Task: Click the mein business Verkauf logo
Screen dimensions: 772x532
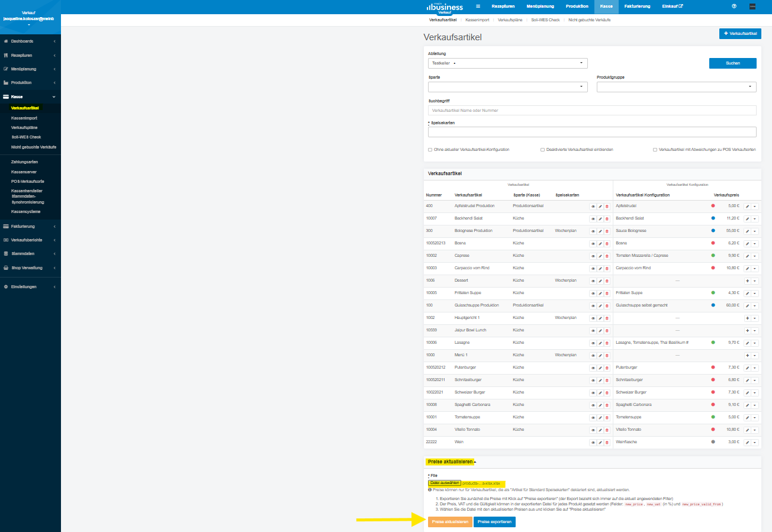Action: coord(444,7)
